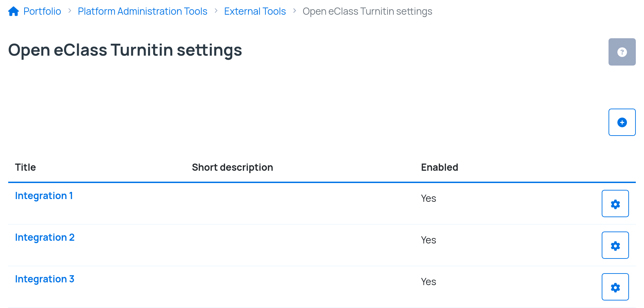Open the gear menu for Integration 3

[615, 287]
